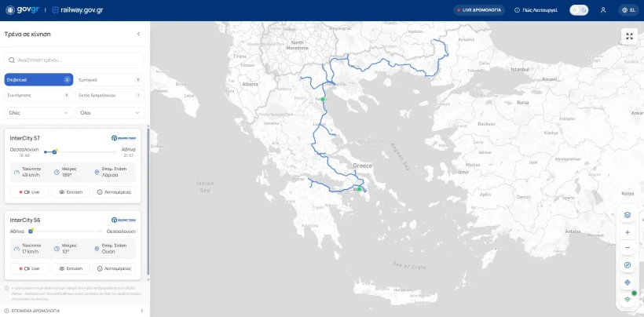Expand the ΕΠΟΜΕΝΑ ΔΡΟΜΟΛΟΓΙΑ section

tap(74, 311)
